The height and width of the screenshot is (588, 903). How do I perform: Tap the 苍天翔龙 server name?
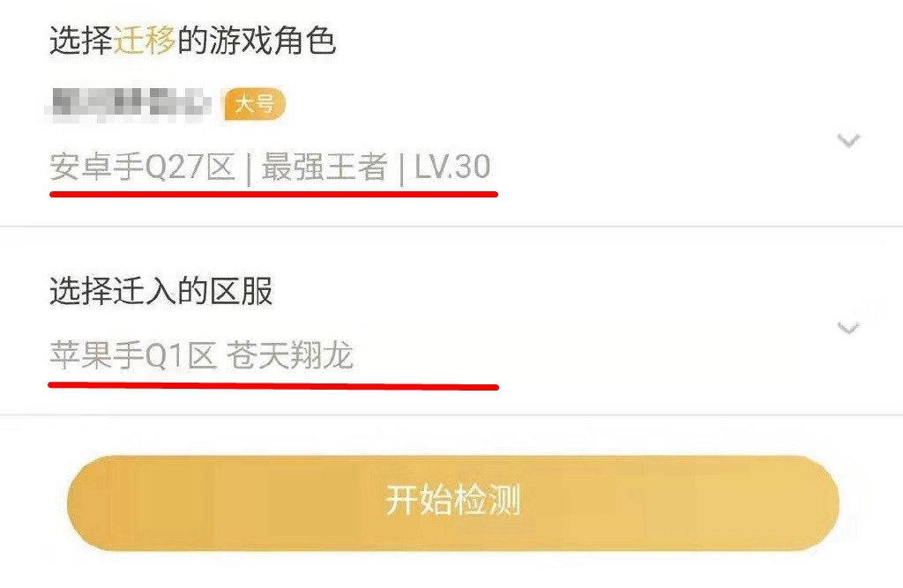coord(289,354)
